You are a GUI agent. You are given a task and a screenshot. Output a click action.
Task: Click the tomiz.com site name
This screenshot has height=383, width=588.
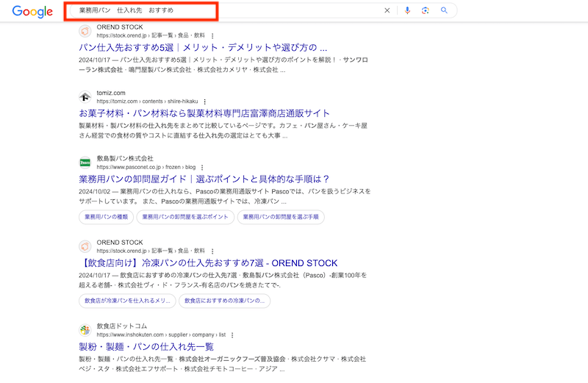click(x=111, y=93)
